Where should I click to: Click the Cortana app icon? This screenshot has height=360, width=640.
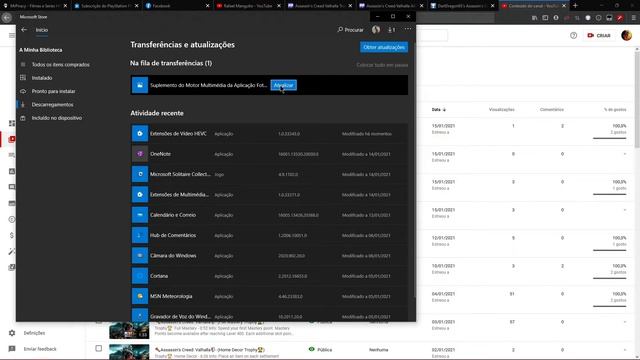pos(140,276)
